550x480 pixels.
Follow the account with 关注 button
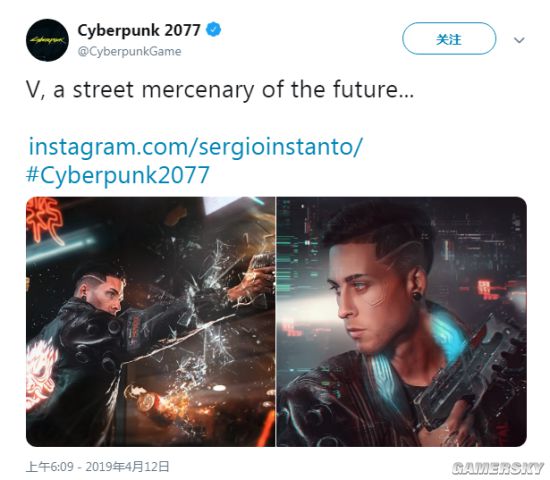pyautogui.click(x=449, y=39)
